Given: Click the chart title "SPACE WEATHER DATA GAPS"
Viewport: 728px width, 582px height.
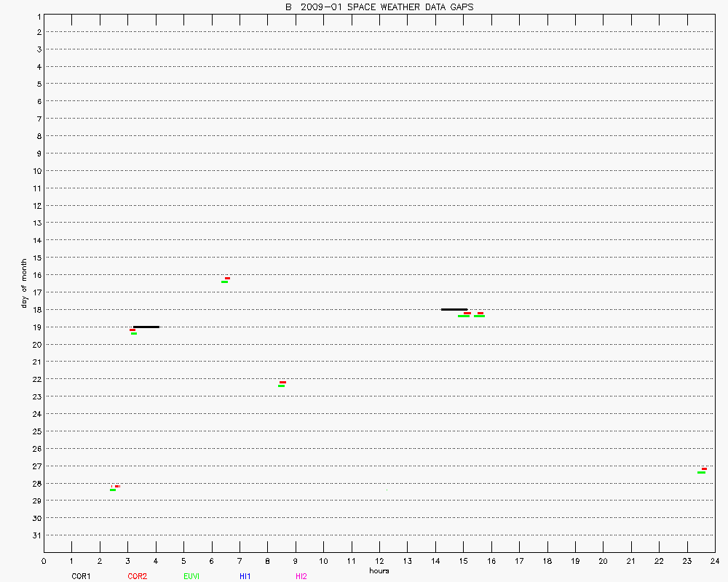Looking at the screenshot, I should (409, 7).
